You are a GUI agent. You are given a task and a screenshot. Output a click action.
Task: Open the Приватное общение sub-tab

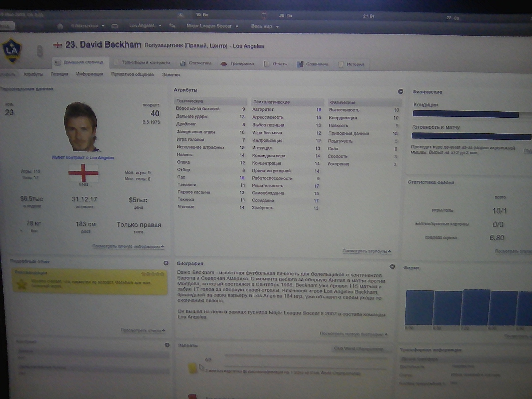tap(132, 74)
